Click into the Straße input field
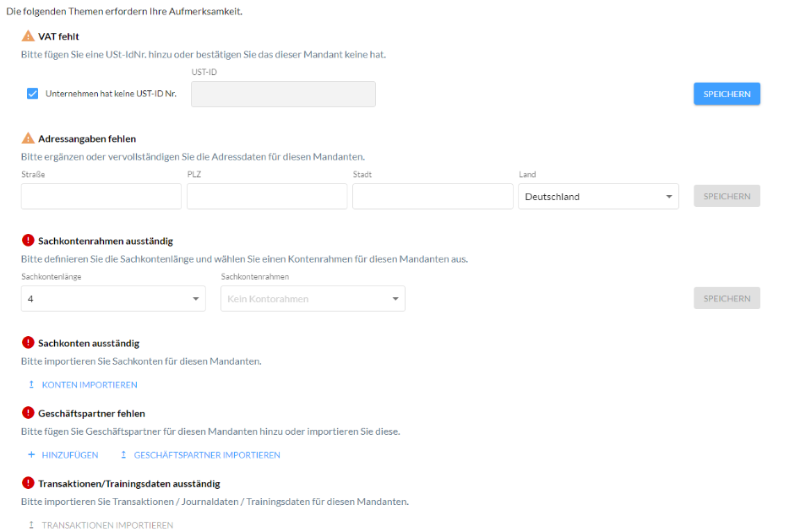The height and width of the screenshot is (532, 795). point(101,197)
